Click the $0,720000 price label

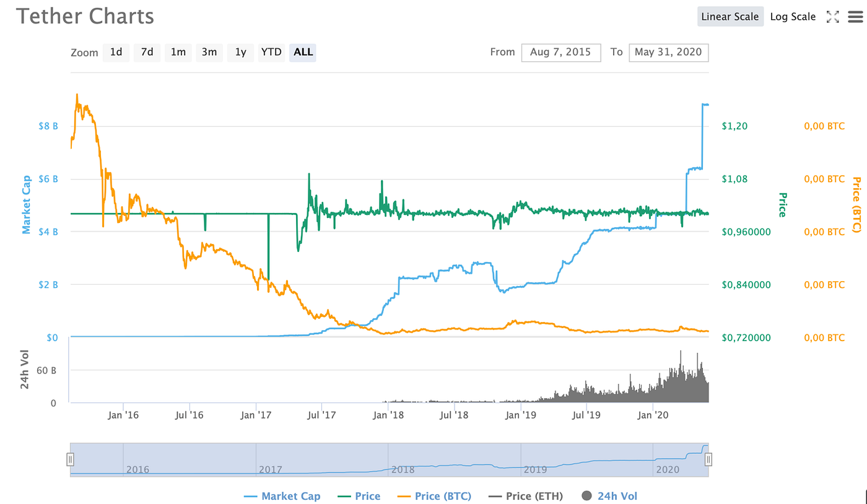coord(746,337)
